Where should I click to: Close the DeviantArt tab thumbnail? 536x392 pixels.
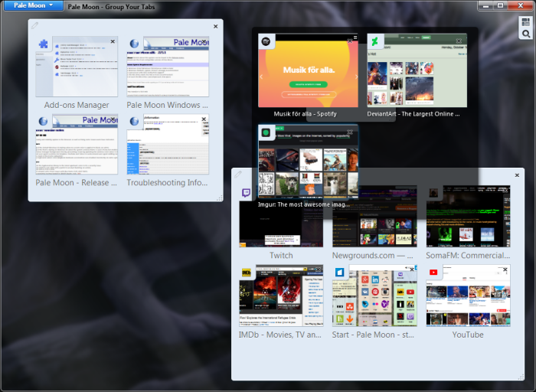459,41
